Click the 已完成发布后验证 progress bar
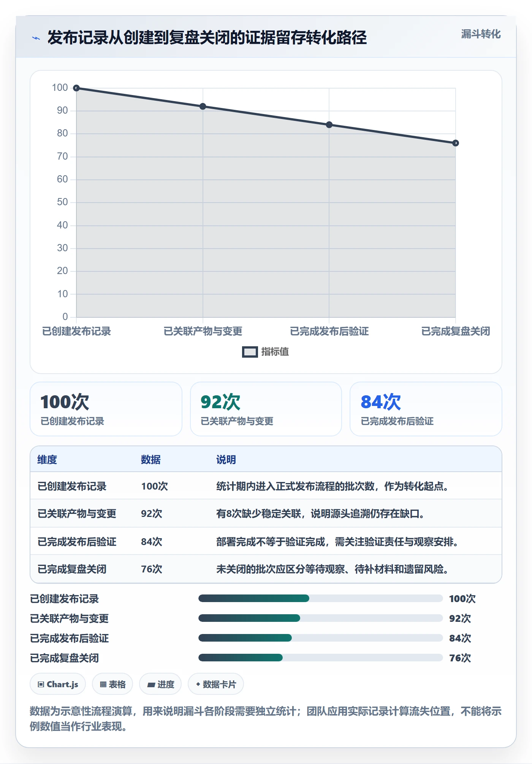Image resolution: width=532 pixels, height=764 pixels. (x=320, y=638)
